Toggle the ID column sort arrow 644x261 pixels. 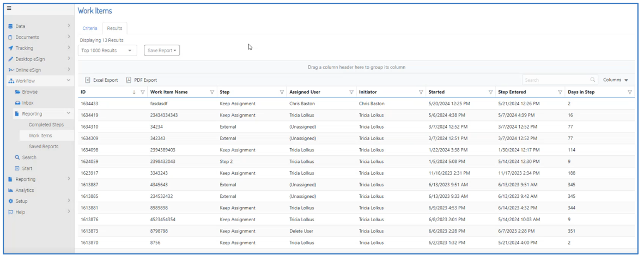[x=134, y=93]
